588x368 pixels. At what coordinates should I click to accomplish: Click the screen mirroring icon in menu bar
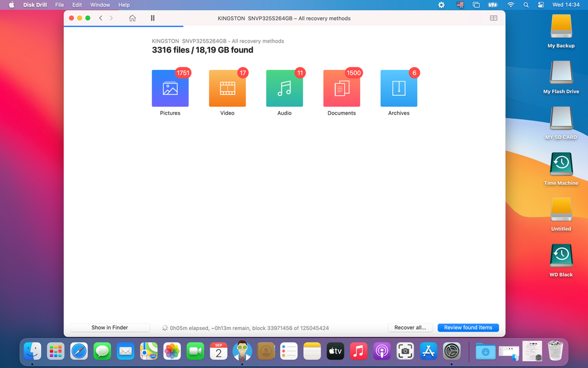click(476, 5)
